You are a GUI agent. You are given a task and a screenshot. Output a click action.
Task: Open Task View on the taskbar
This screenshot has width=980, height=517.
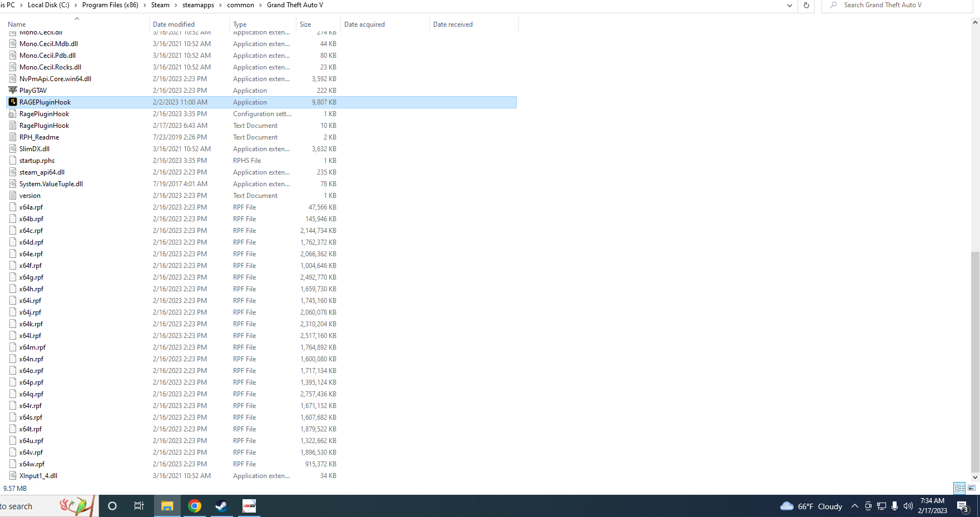click(139, 506)
